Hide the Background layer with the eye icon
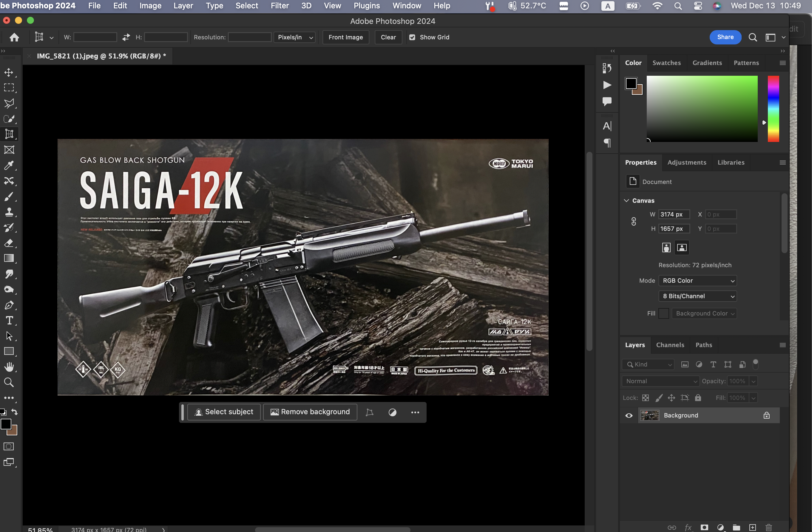Viewport: 812px width, 532px height. point(629,415)
